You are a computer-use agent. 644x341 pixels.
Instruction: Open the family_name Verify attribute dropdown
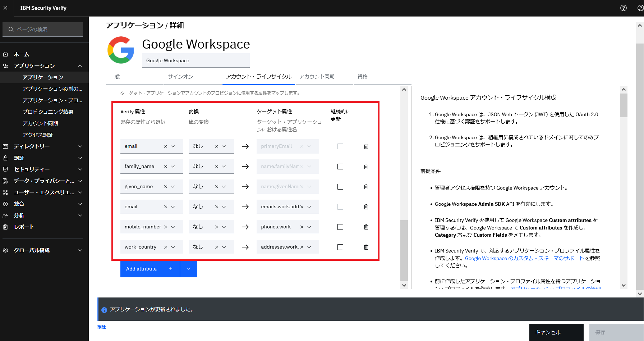pos(173,167)
